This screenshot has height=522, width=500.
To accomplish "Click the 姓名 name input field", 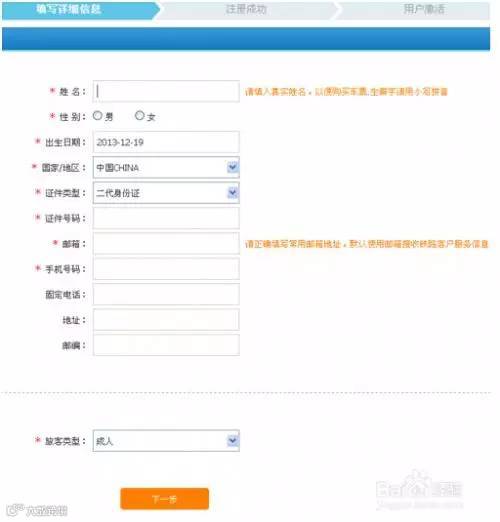I will point(166,91).
